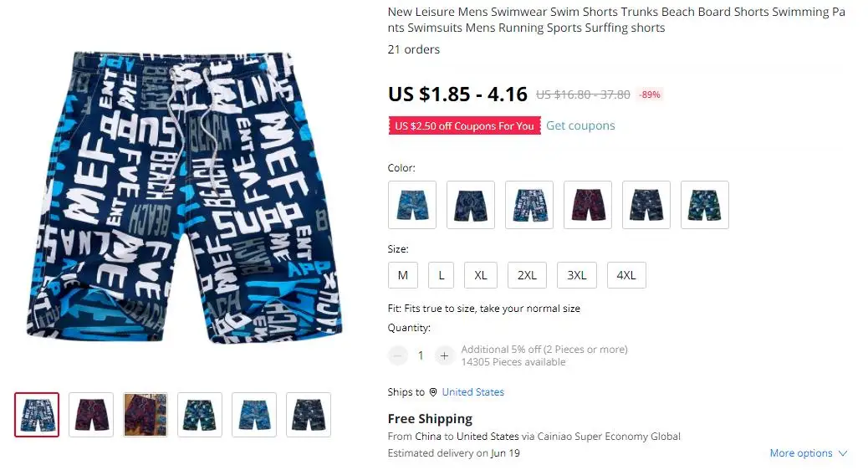Click the US $2.50 off Coupons badge
Image resolution: width=868 pixels, height=470 pixels.
(464, 125)
